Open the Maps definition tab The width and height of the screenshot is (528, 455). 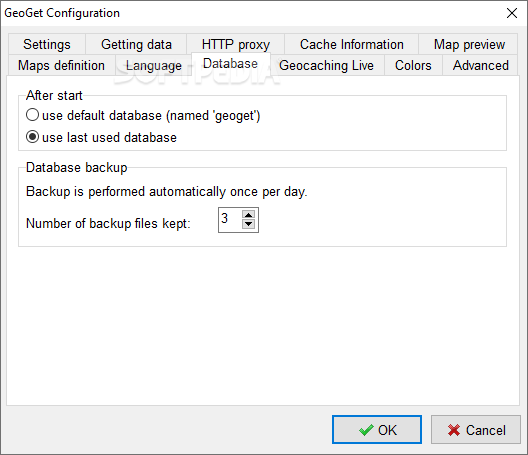pyautogui.click(x=61, y=65)
